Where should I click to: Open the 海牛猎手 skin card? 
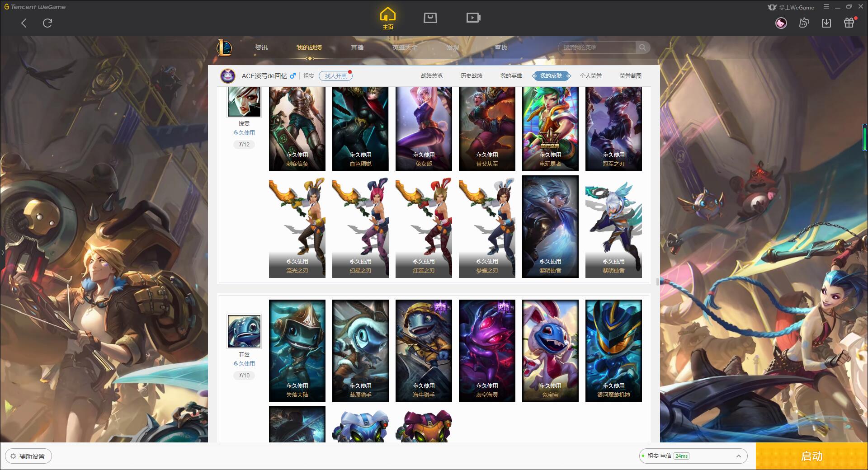[424, 351]
